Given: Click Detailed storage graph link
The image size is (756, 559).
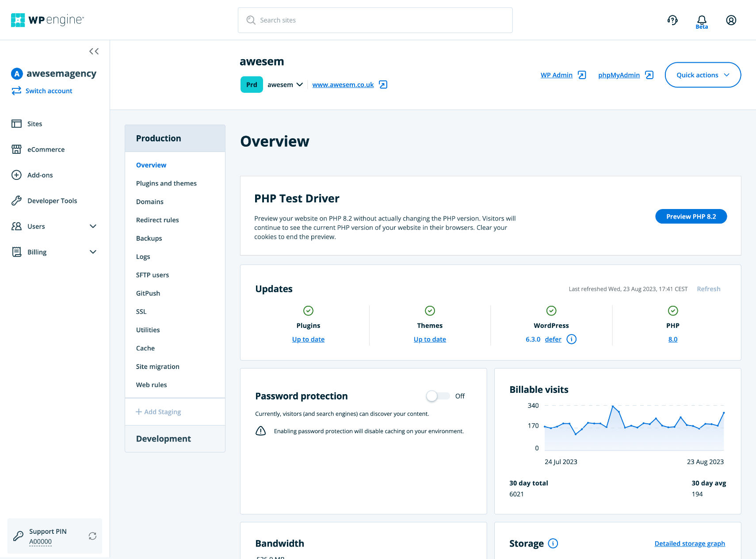Looking at the screenshot, I should pyautogui.click(x=690, y=544).
